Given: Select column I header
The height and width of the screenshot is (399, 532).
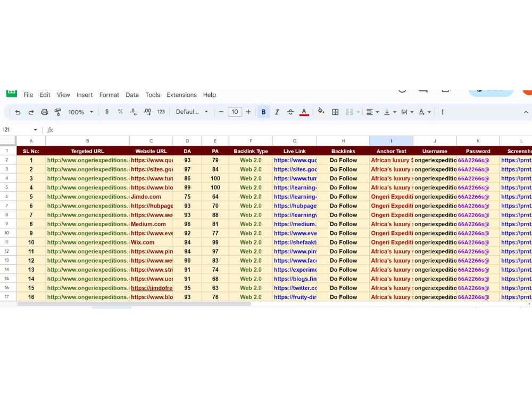Looking at the screenshot, I should click(x=391, y=141).
